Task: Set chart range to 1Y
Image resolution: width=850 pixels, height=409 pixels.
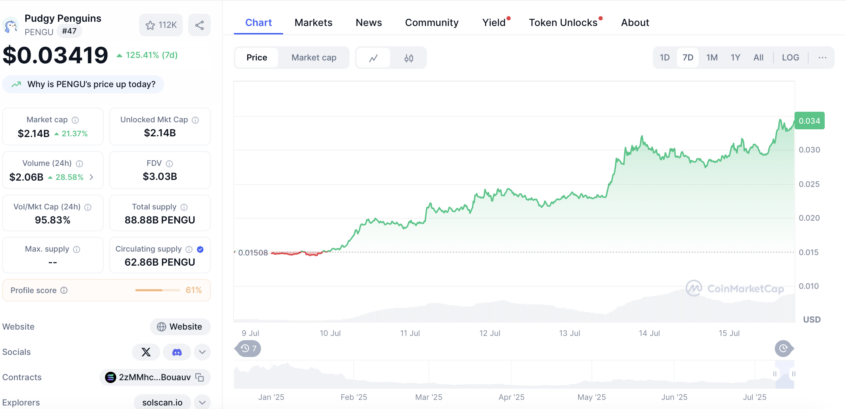Action: tap(735, 57)
